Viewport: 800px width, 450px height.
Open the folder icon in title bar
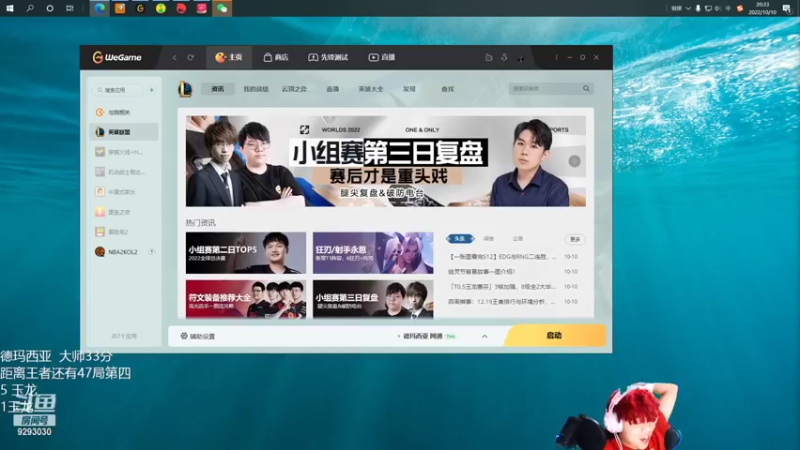(488, 58)
